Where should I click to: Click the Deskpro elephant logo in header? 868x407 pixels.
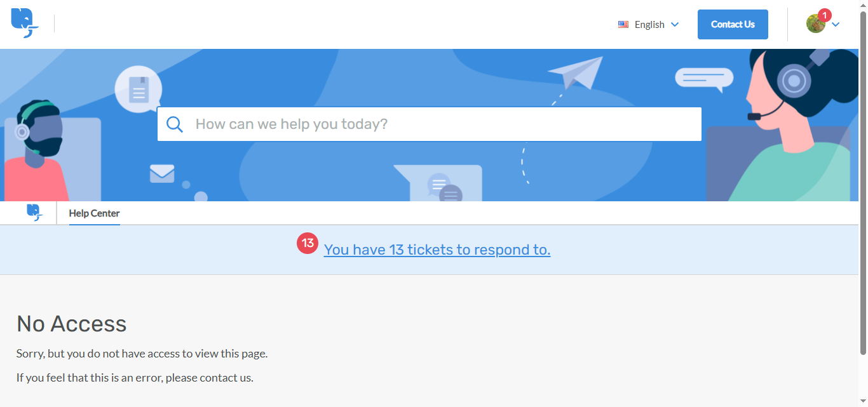(x=24, y=23)
